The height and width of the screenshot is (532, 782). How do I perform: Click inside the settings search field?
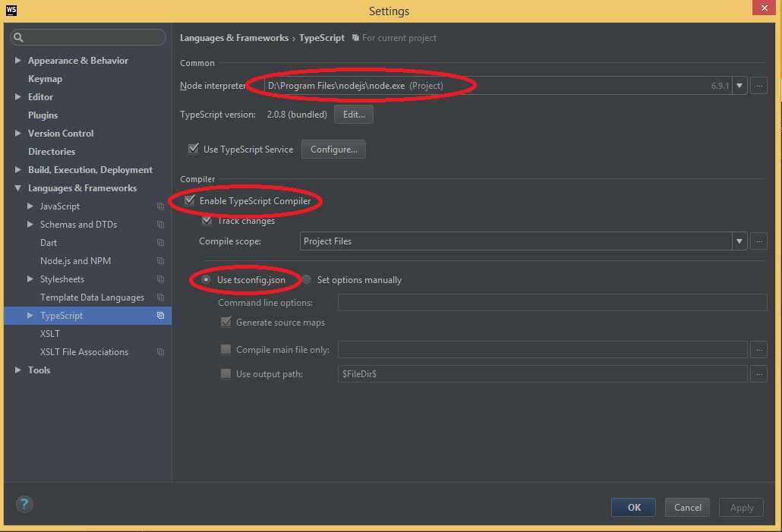88,37
